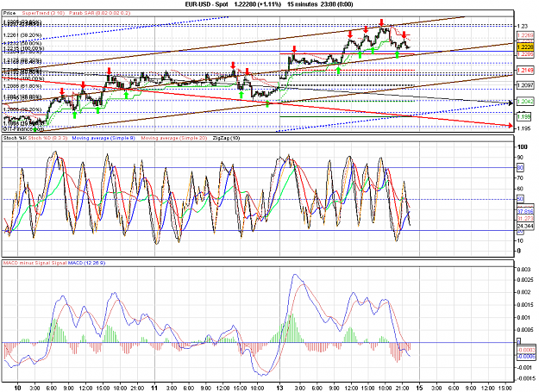Click the black arrowhead ending the black trendline

point(511,102)
